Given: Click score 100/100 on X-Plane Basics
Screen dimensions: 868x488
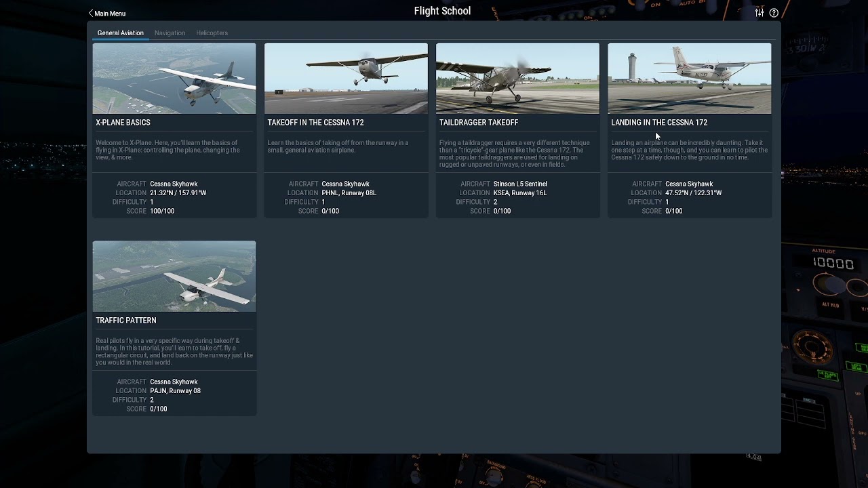Looking at the screenshot, I should (x=162, y=211).
